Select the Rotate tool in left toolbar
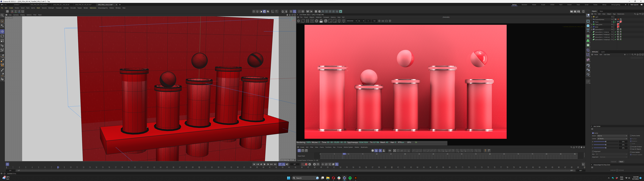644x181 pixels. pyautogui.click(x=2, y=36)
